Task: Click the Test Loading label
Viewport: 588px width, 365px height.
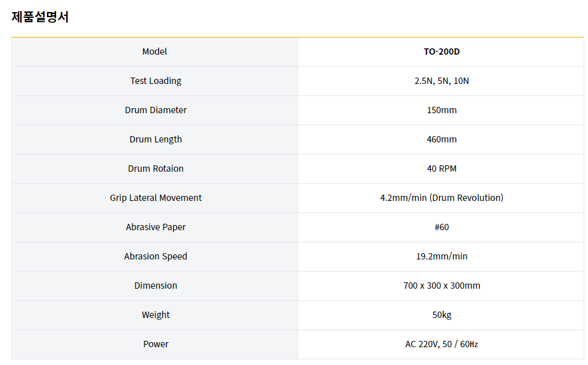Action: click(155, 81)
